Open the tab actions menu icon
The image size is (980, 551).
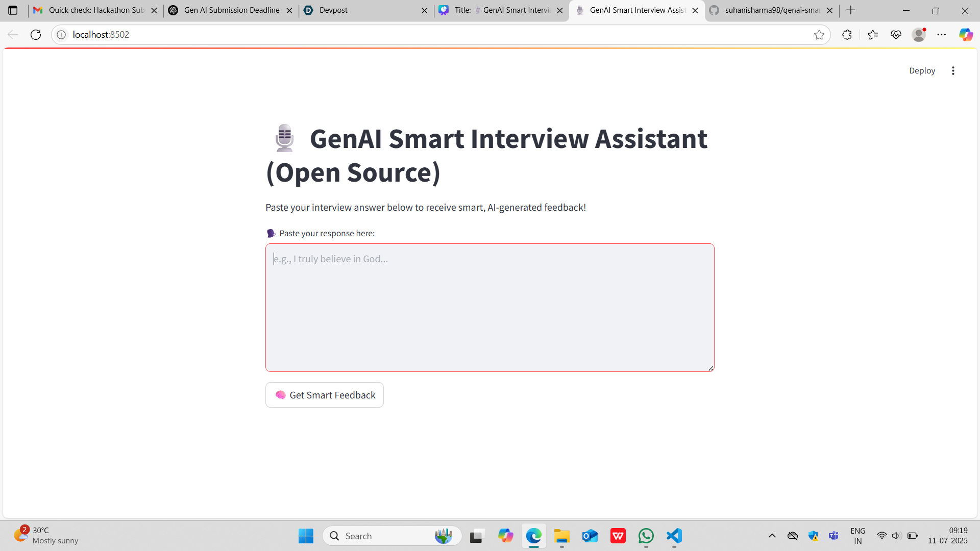13,10
